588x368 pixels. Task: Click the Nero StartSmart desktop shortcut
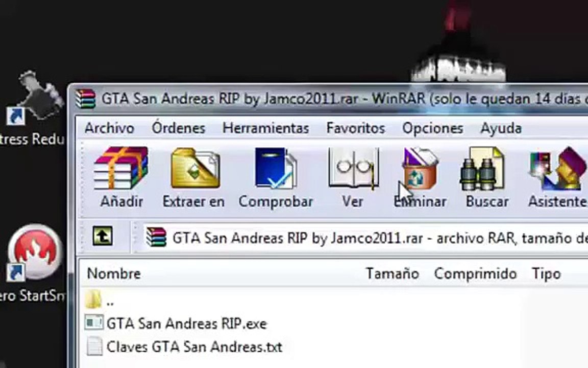(x=35, y=251)
